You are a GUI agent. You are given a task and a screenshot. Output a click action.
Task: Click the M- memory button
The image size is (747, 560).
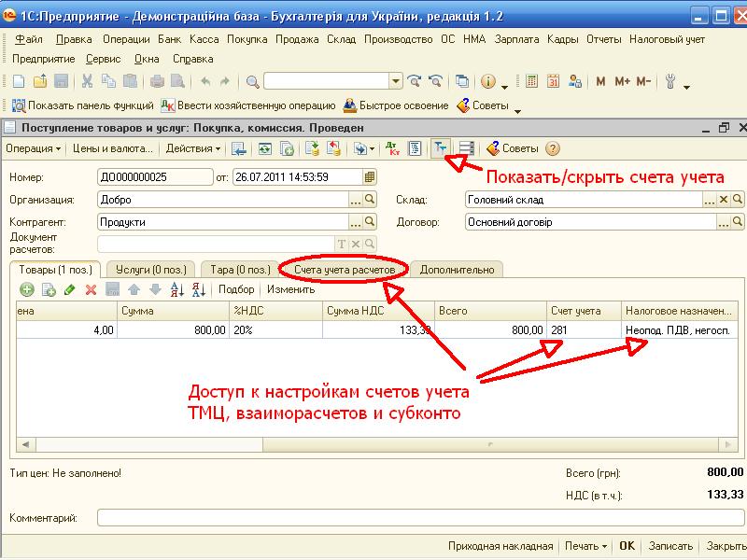point(643,81)
